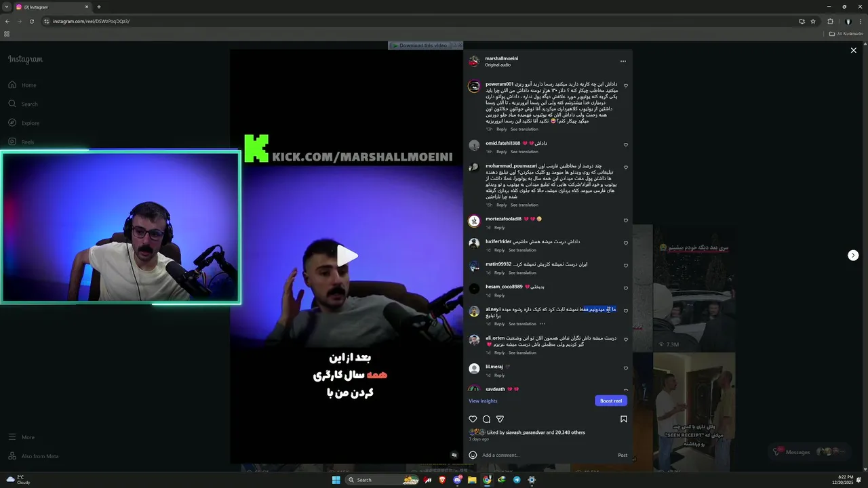This screenshot has height=488, width=868.
Task: Like matin99932's comment
Action: [626, 266]
